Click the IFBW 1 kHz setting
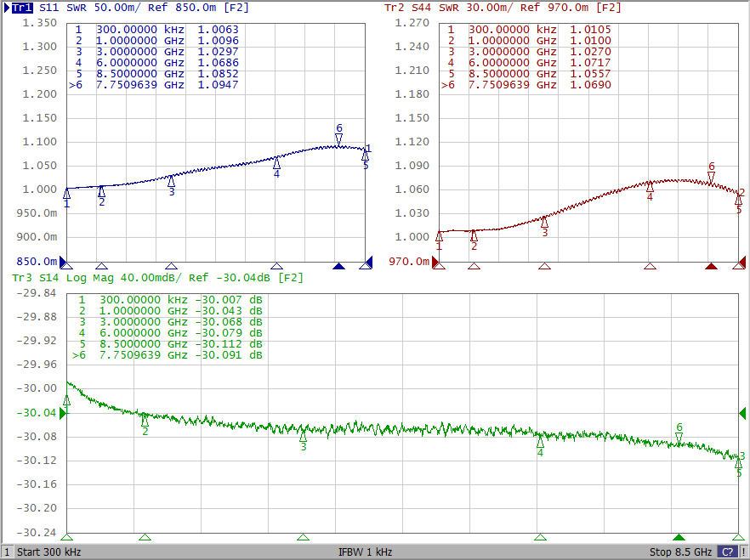The height and width of the screenshot is (560, 750). click(365, 552)
